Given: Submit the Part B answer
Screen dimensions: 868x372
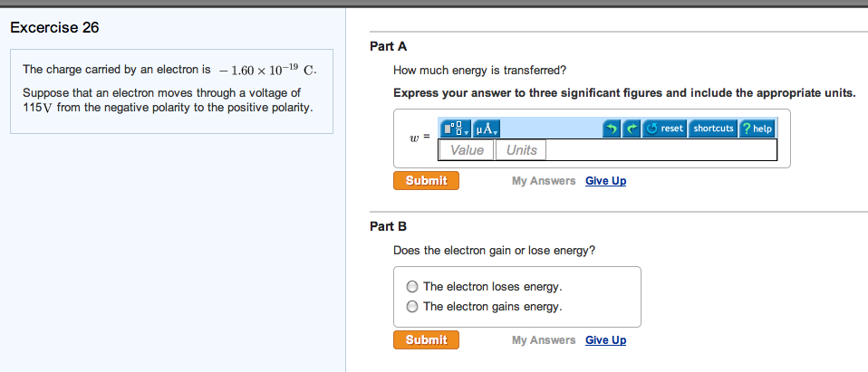Looking at the screenshot, I should click(426, 339).
